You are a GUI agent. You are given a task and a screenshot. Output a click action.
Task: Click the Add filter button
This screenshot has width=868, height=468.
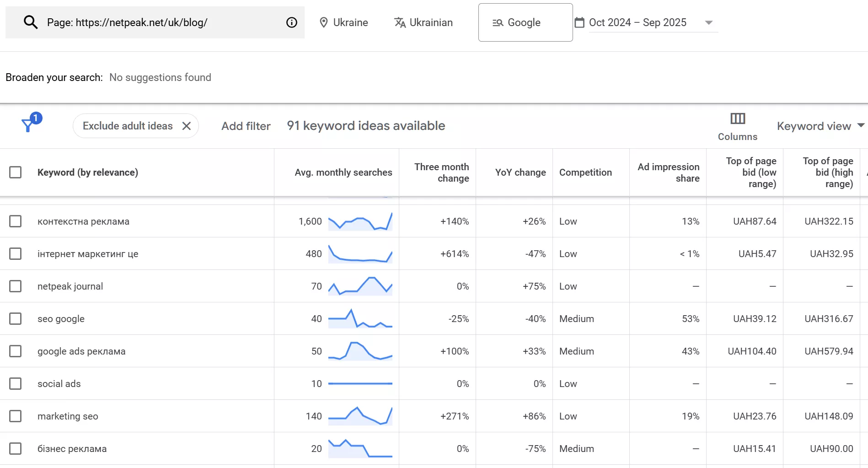246,126
